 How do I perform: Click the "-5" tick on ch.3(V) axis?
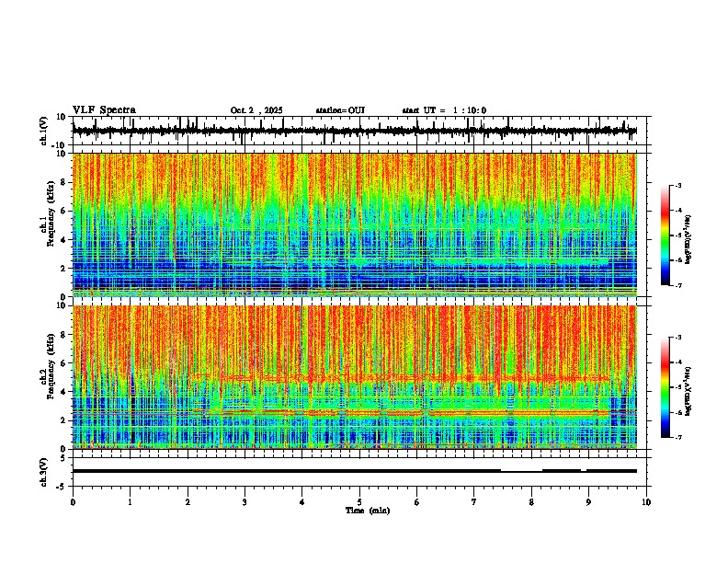62,487
